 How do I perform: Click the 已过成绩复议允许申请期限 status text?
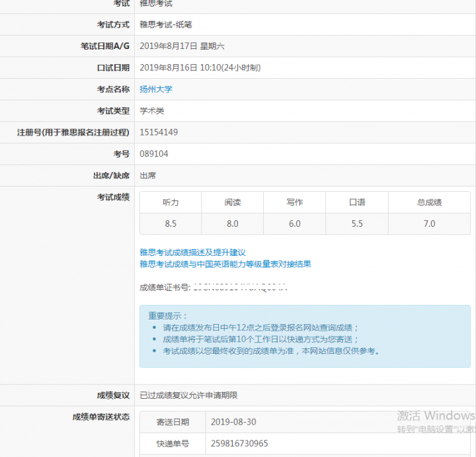click(188, 395)
